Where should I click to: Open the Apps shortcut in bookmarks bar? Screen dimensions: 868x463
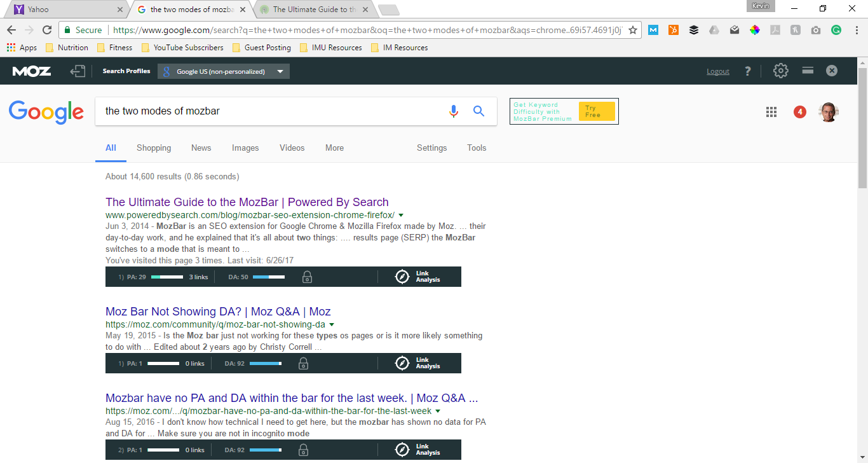pos(22,48)
